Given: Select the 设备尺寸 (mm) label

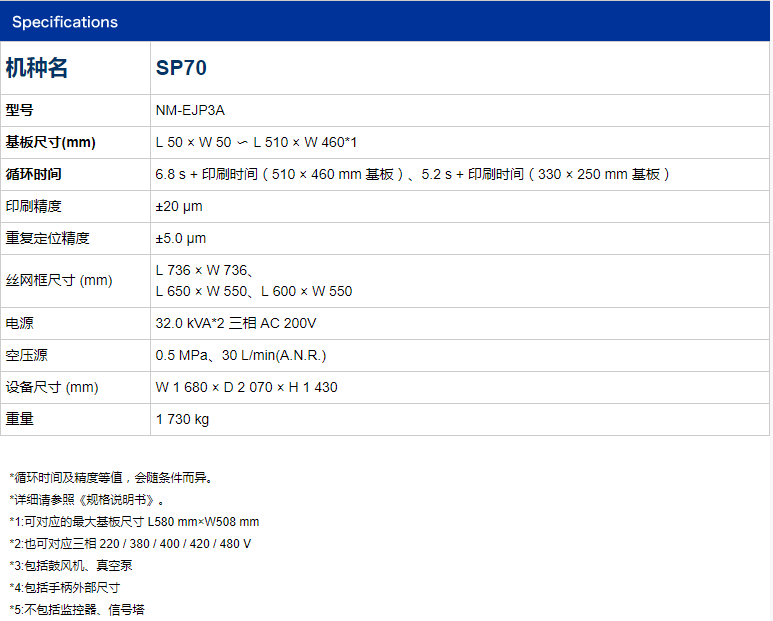Looking at the screenshot, I should pyautogui.click(x=52, y=387).
